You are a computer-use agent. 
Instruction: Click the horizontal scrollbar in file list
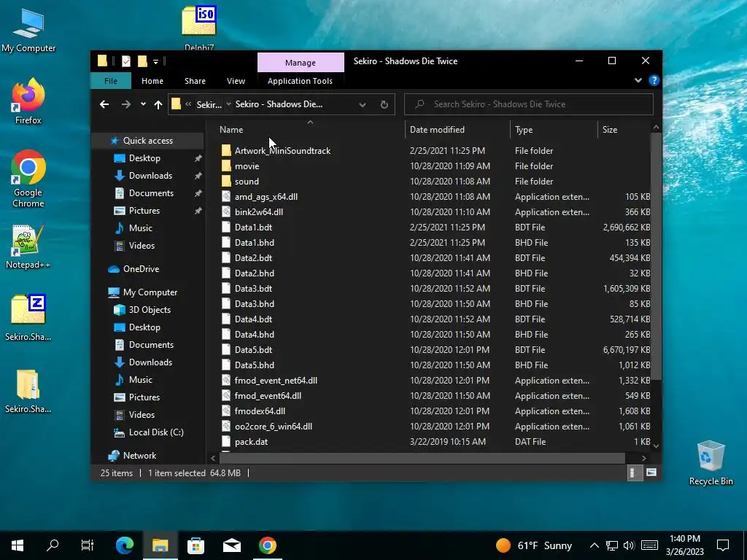(422, 458)
